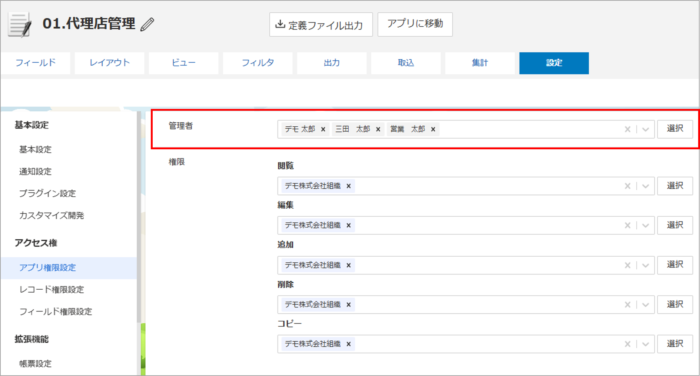Open 通知設定 in the sidebar

point(35,171)
